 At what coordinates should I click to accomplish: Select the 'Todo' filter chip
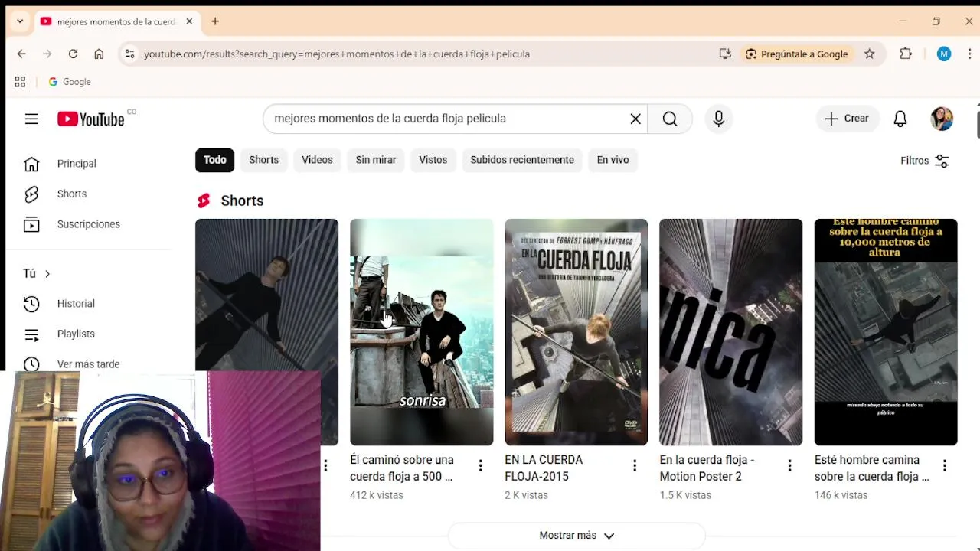215,160
